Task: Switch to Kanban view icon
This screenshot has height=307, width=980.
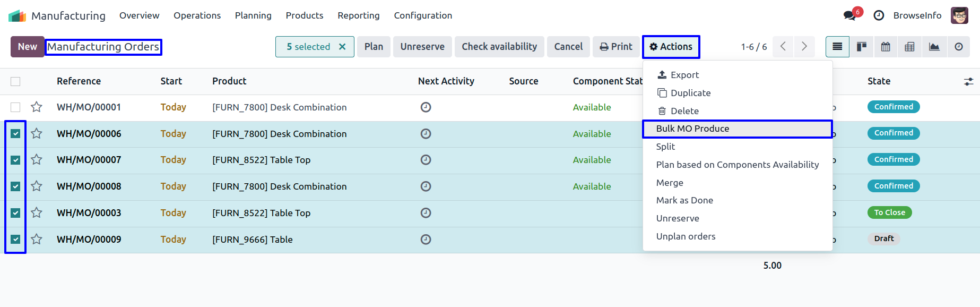Action: point(862,47)
